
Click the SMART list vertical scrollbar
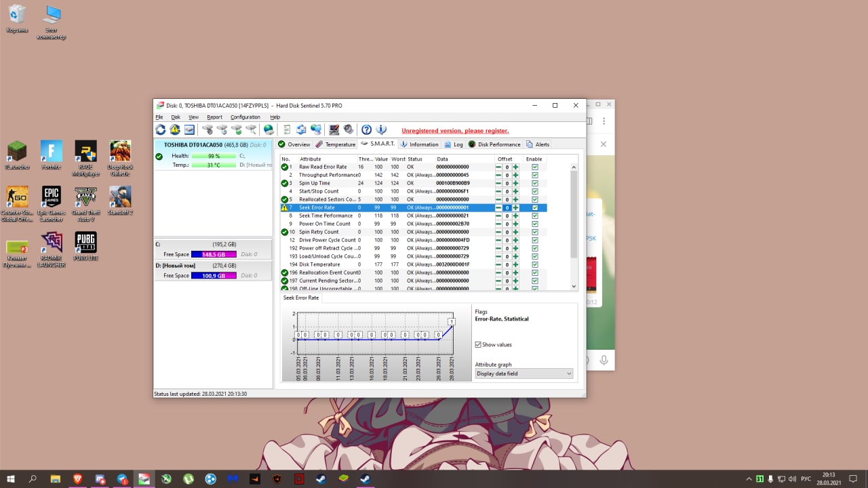(574, 227)
